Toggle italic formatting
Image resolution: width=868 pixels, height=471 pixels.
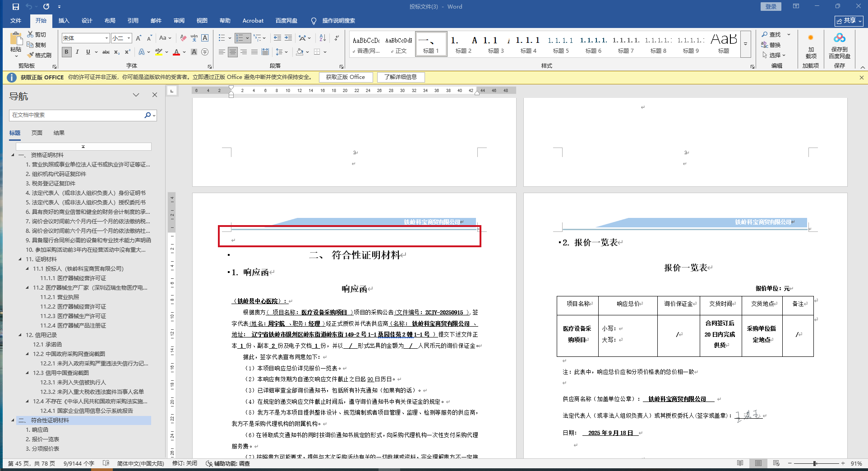coord(77,52)
